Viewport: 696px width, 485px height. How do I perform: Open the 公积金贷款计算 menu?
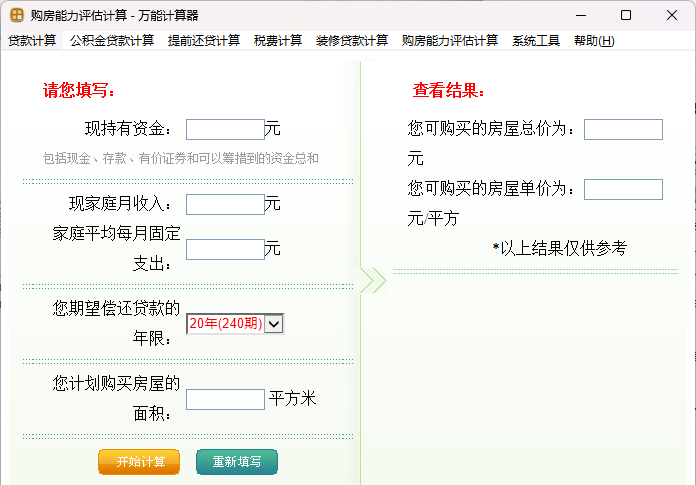coord(112,41)
